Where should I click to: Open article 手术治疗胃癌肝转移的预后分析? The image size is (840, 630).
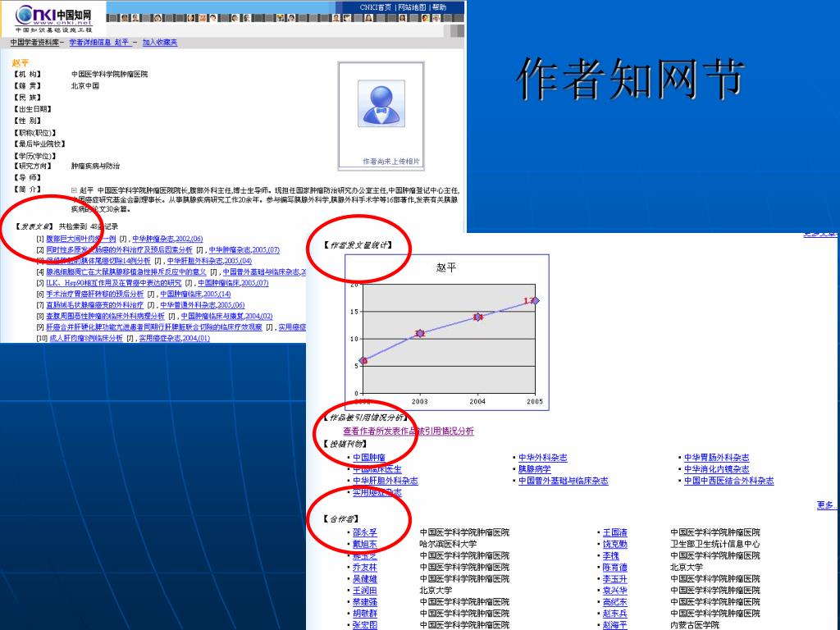click(95, 294)
